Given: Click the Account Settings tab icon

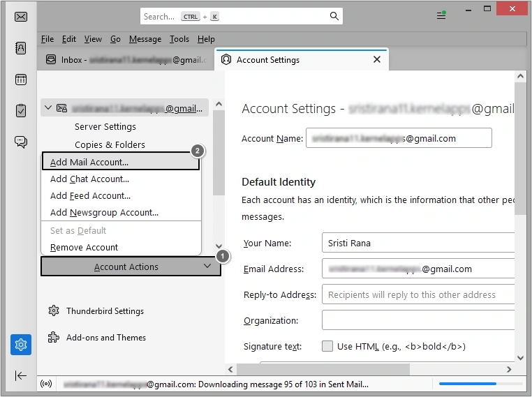Looking at the screenshot, I should tap(226, 59).
